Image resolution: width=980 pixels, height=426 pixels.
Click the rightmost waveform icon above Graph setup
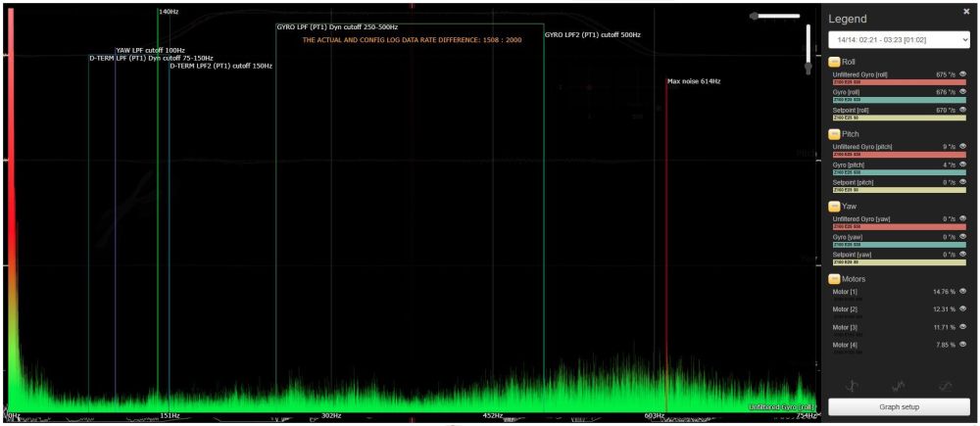pyautogui.click(x=945, y=385)
